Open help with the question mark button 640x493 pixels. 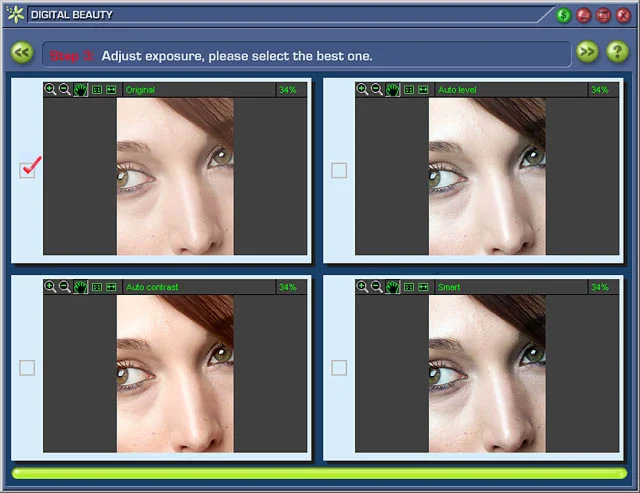pos(618,52)
